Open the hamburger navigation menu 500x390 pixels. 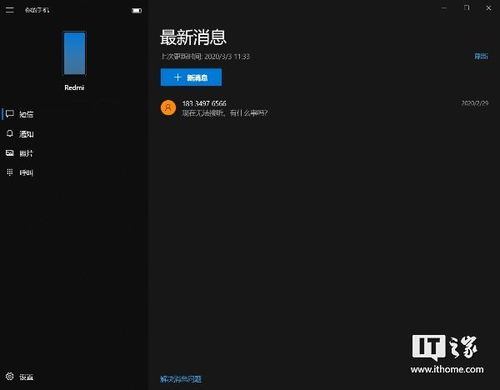click(10, 10)
